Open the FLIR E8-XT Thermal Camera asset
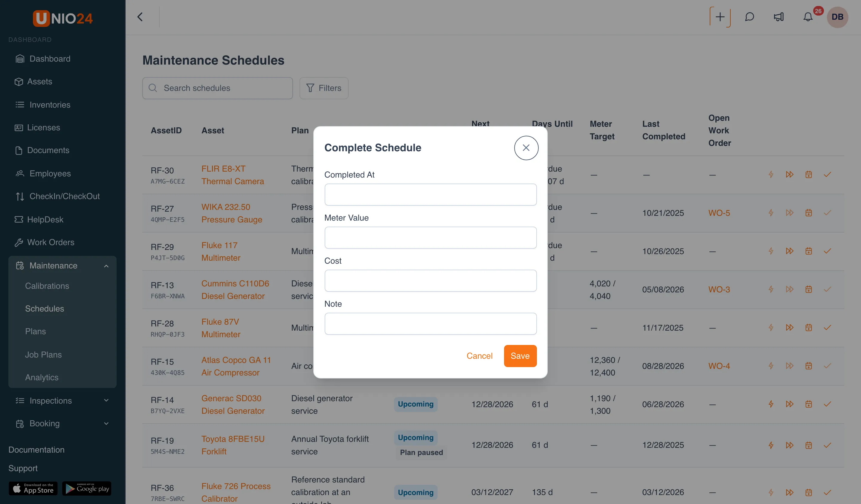This screenshot has height=504, width=861. pos(233,175)
